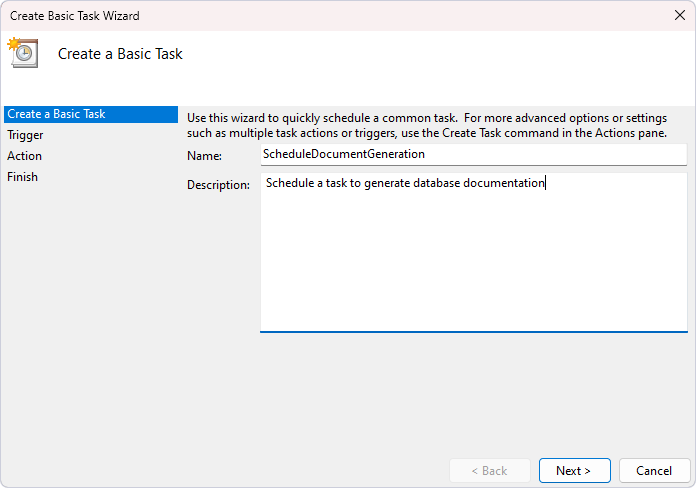Click the Name input field
This screenshot has width=696, height=488.
(x=474, y=154)
